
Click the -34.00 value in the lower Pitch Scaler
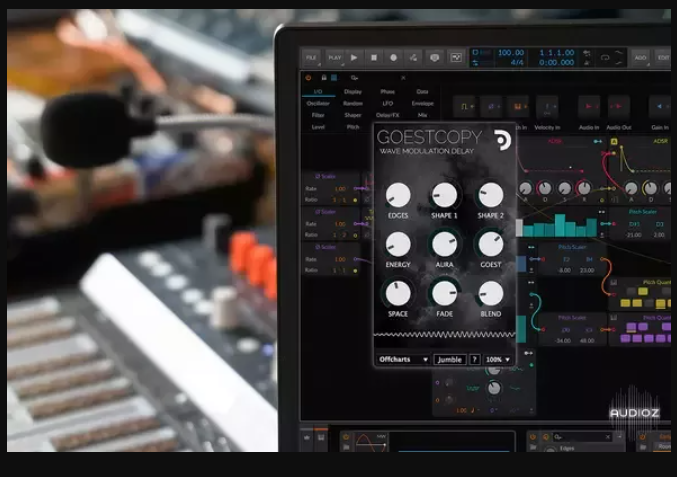click(x=563, y=341)
